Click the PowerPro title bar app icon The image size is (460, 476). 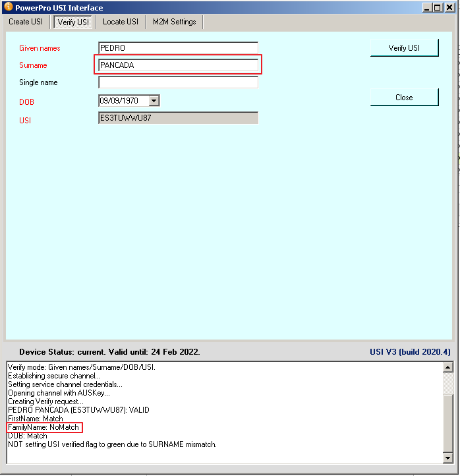click(9, 7)
